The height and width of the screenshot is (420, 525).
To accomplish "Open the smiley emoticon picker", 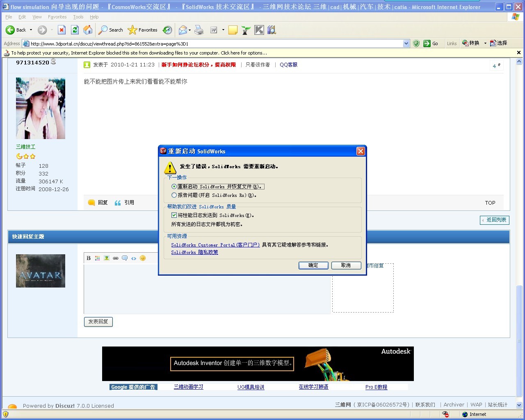I will coord(143,258).
